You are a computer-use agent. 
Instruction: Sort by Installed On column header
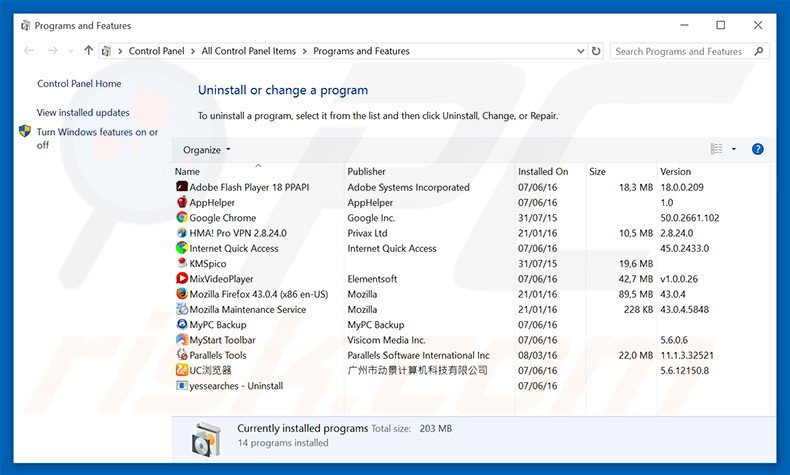[x=543, y=171]
